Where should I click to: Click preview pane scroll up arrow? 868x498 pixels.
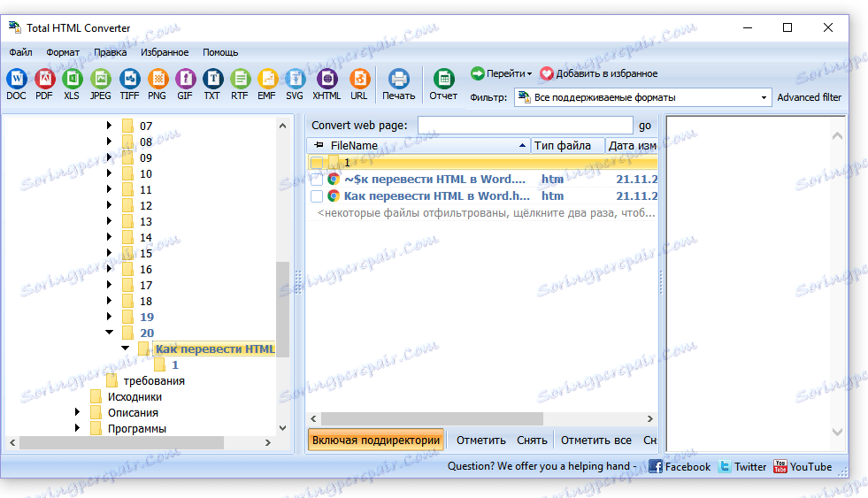pyautogui.click(x=837, y=135)
